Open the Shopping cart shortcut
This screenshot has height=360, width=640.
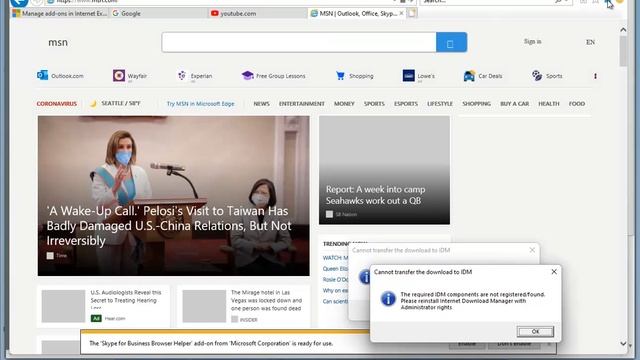point(354,76)
